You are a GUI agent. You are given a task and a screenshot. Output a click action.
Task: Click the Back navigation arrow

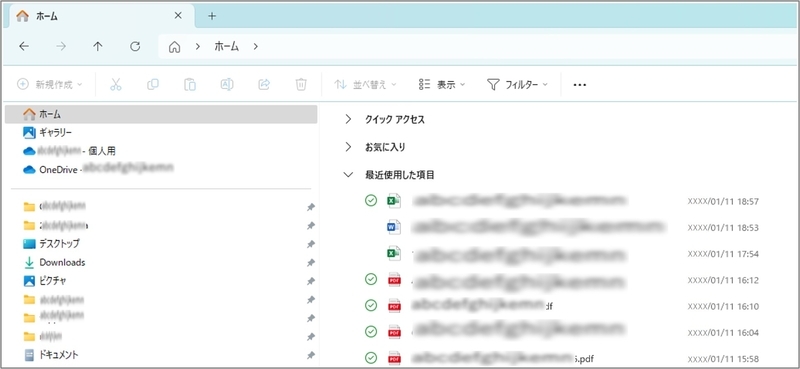click(24, 46)
